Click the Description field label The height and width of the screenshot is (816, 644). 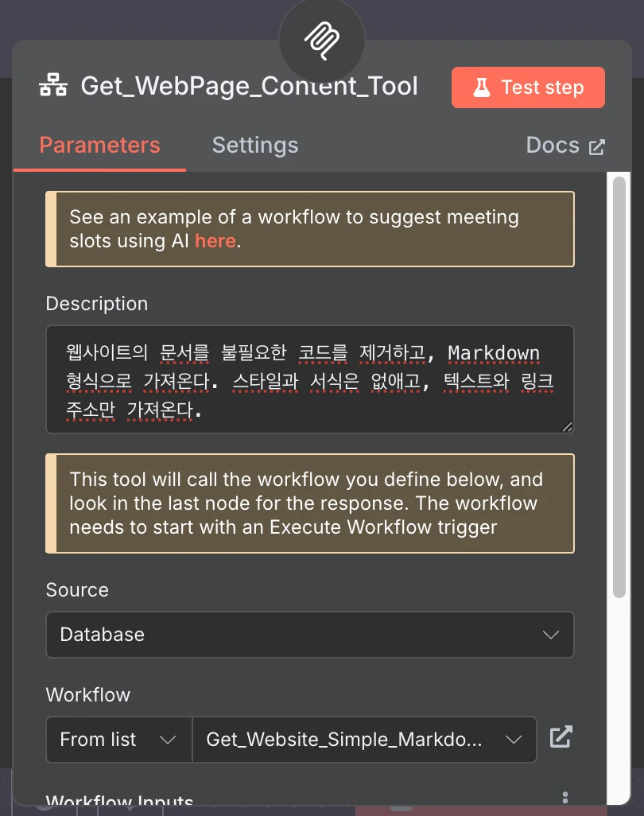97,303
